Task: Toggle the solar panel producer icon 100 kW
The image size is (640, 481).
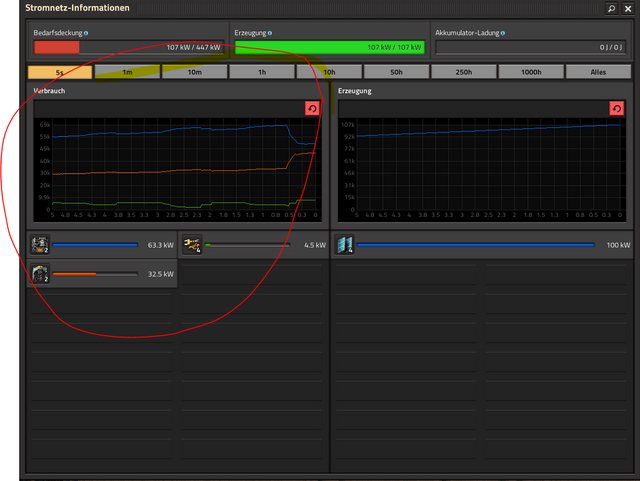Action: [x=344, y=245]
